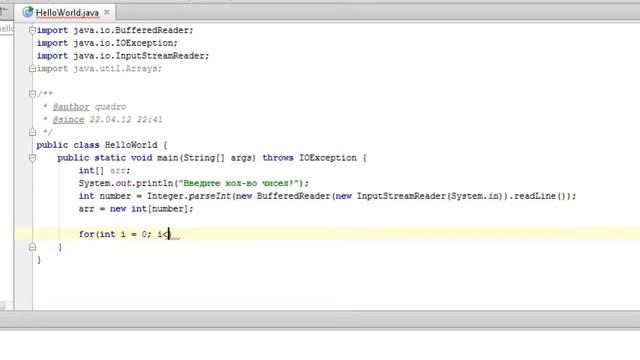Screen dimensions: 640x360
Task: Collapse the Javadoc comment at /** line
Action: pyautogui.click(x=32, y=94)
